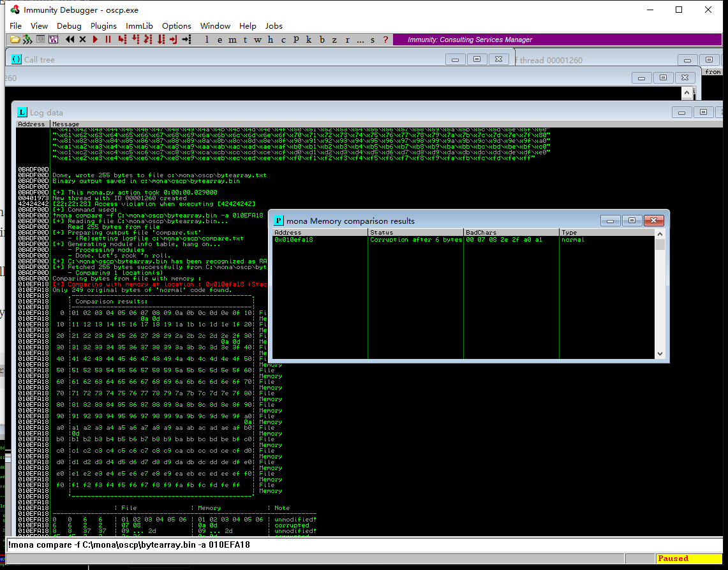Viewport: 728px width, 570px height.
Task: Click the Immunity graph toolbar icon
Action: 54,40
